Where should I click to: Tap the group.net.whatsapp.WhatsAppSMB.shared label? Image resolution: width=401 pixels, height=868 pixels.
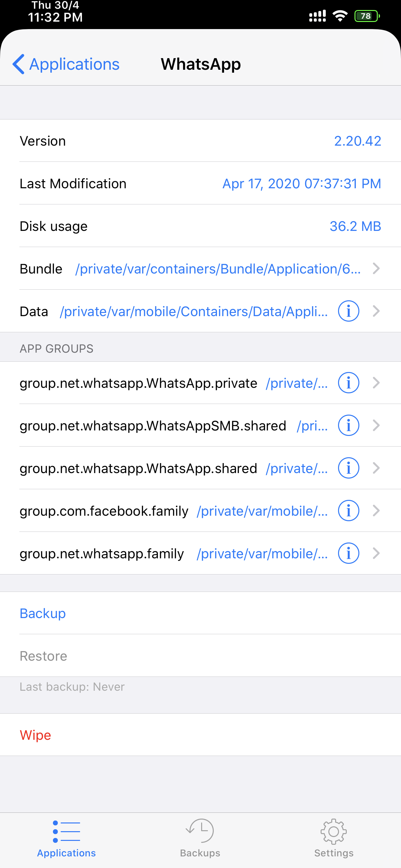(153, 426)
